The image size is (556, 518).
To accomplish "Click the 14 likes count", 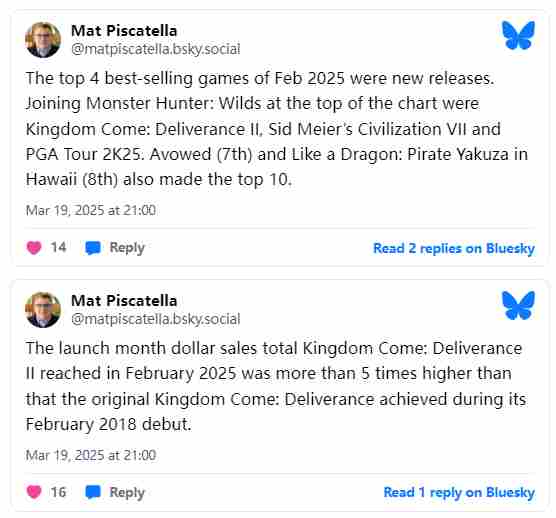I will pos(59,247).
